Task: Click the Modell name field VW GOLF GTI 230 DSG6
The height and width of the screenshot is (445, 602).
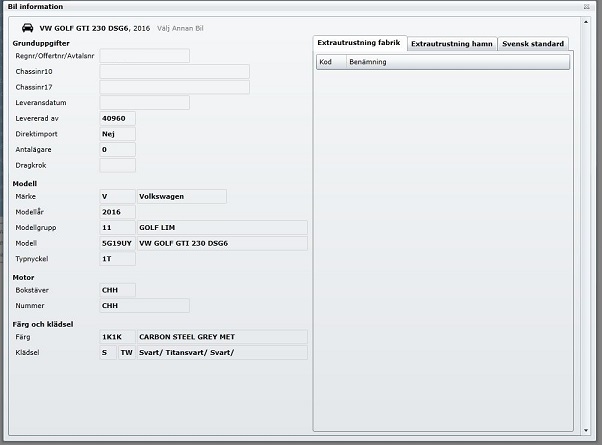Action: pyautogui.click(x=221, y=243)
